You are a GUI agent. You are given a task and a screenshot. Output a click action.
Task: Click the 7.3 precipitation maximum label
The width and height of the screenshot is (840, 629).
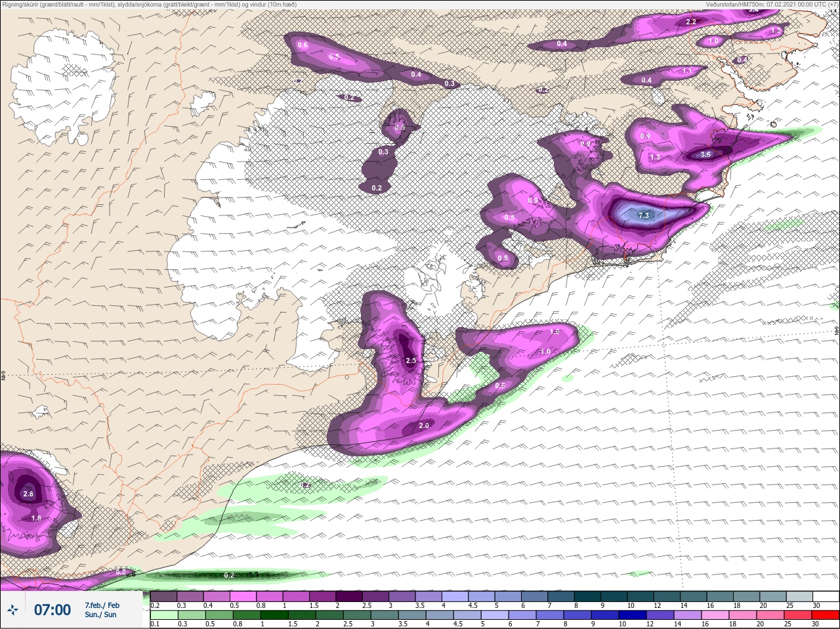pos(644,215)
